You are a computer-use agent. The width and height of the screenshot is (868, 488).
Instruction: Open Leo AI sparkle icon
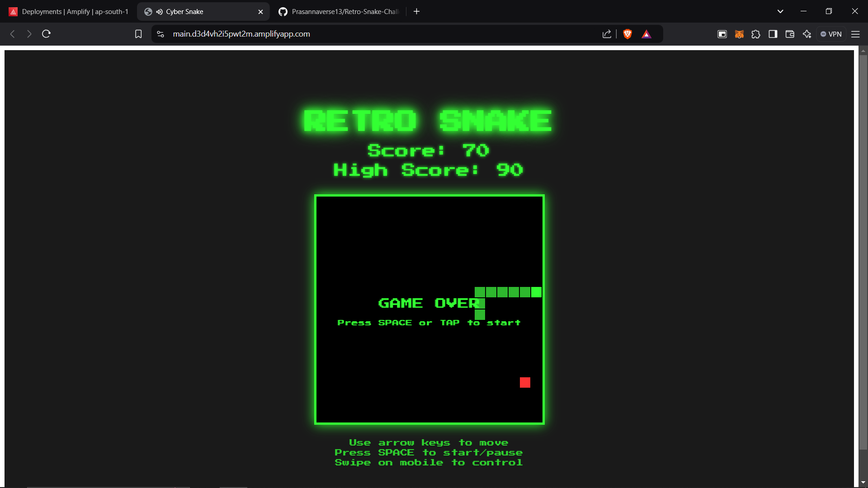tap(807, 34)
